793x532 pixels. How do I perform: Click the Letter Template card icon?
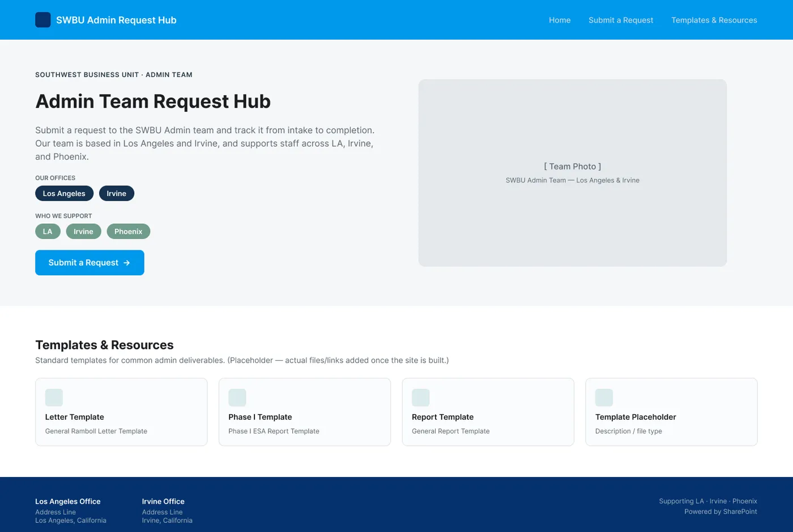pyautogui.click(x=54, y=397)
